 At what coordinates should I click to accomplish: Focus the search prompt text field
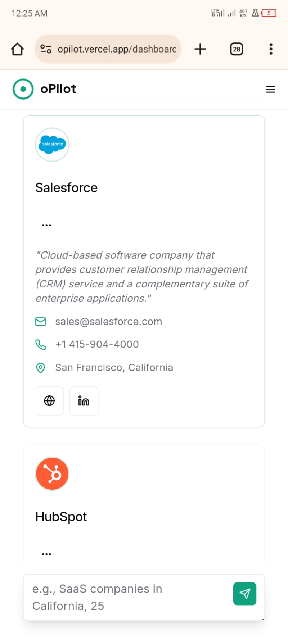coord(126,597)
